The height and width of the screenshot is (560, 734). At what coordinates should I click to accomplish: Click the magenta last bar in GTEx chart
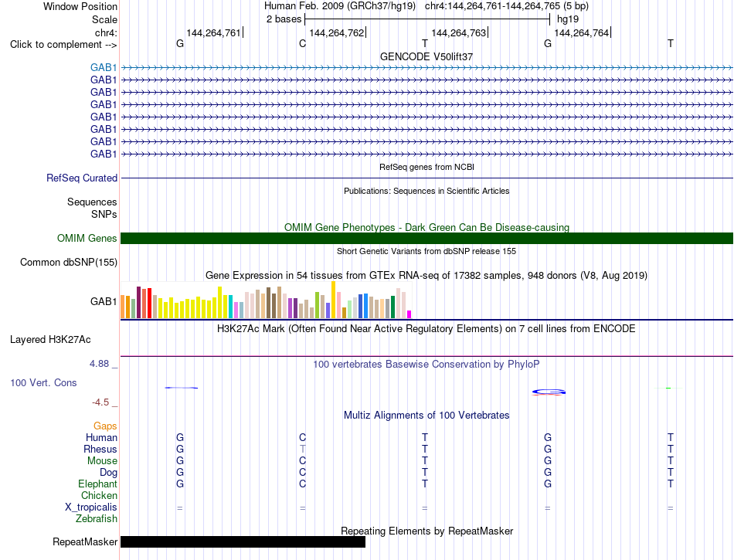[x=409, y=314]
